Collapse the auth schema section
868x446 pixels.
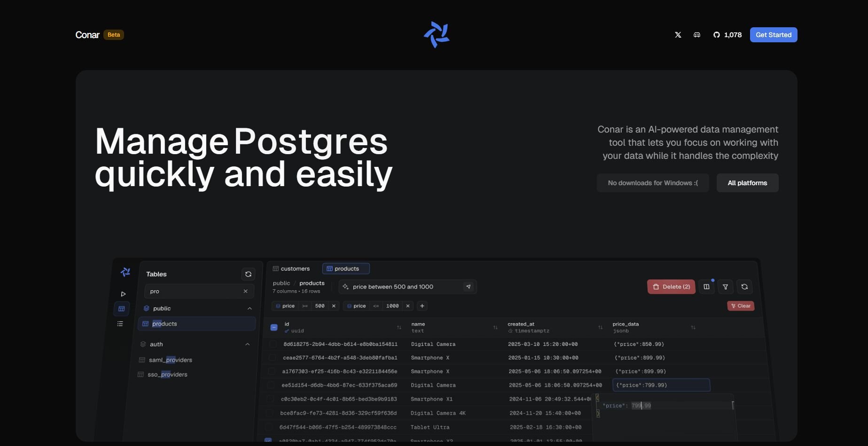click(x=247, y=344)
